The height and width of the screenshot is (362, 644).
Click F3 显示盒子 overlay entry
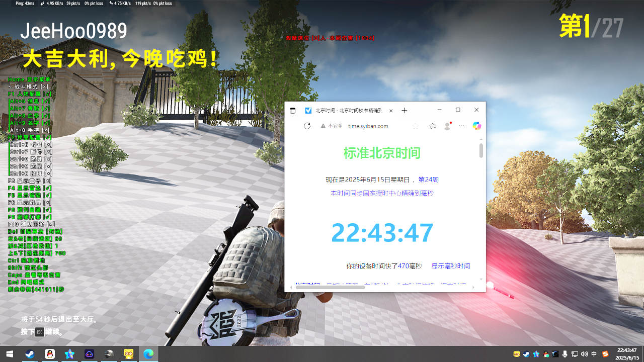click(x=30, y=180)
